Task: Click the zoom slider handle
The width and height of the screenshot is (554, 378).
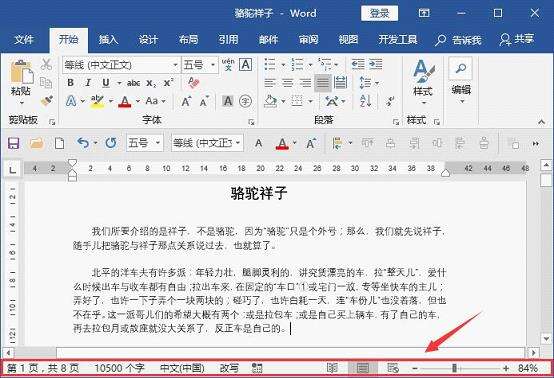Action: (x=454, y=368)
